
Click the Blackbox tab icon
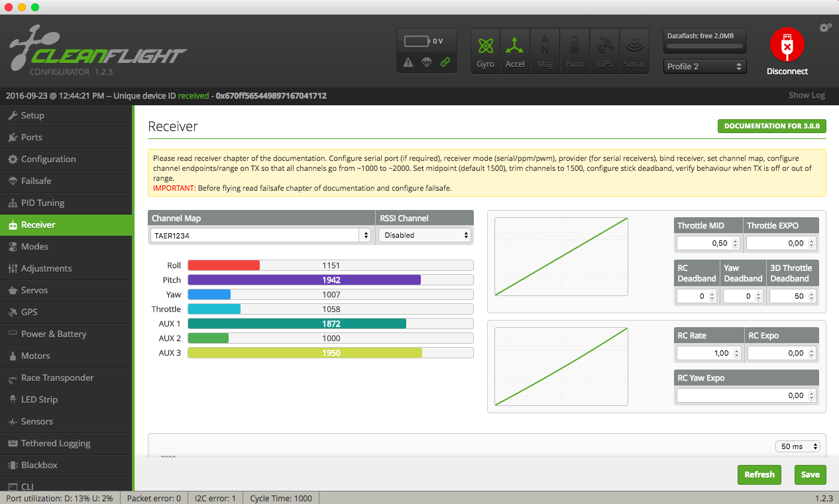coord(13,465)
